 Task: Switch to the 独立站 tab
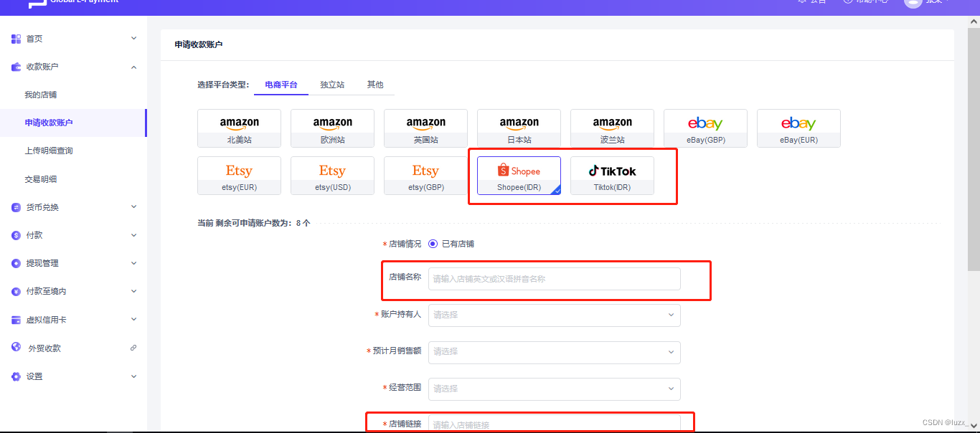332,85
